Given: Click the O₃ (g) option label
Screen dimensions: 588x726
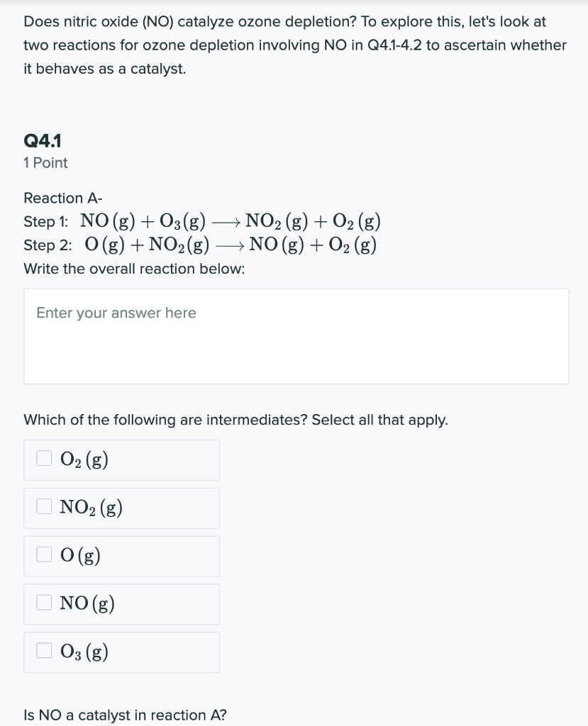Looking at the screenshot, I should click(84, 652).
